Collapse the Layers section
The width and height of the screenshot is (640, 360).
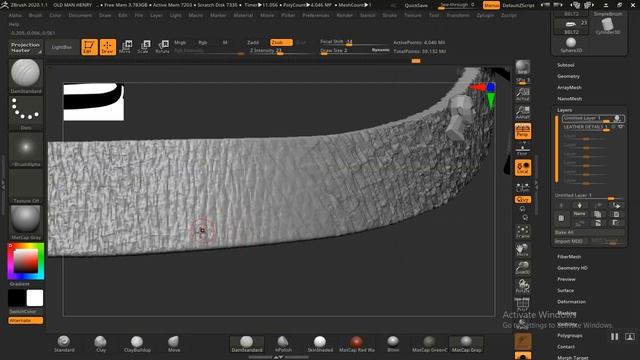point(564,110)
